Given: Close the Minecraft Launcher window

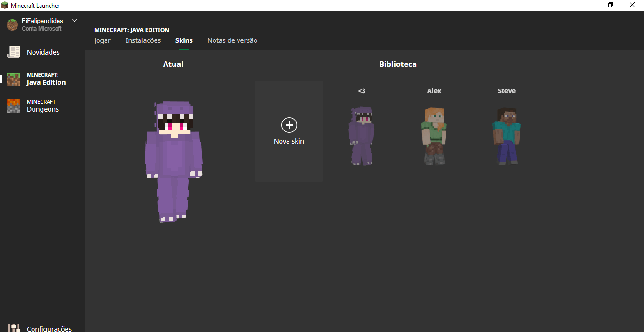Looking at the screenshot, I should coord(633,5).
